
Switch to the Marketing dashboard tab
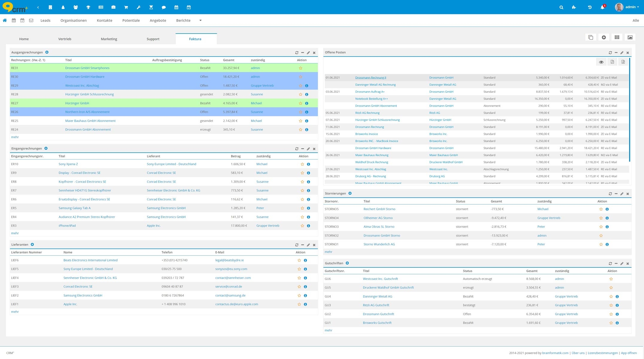(109, 39)
